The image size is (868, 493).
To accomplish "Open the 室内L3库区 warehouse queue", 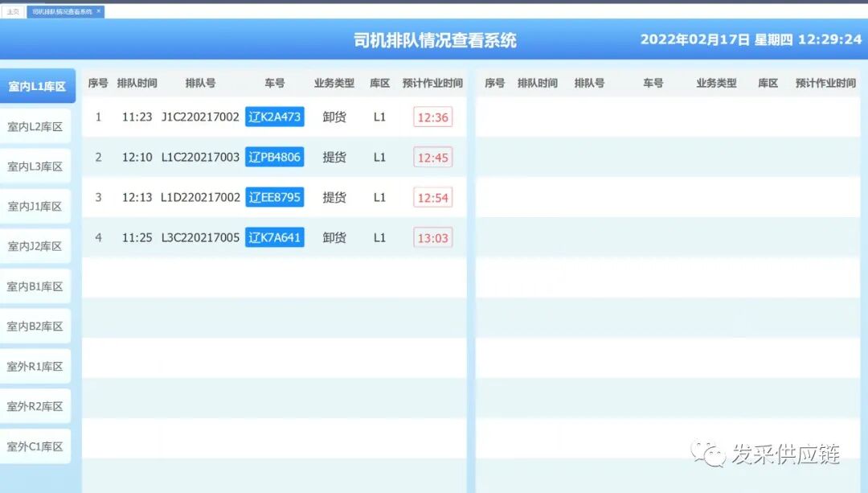I will pyautogui.click(x=37, y=166).
